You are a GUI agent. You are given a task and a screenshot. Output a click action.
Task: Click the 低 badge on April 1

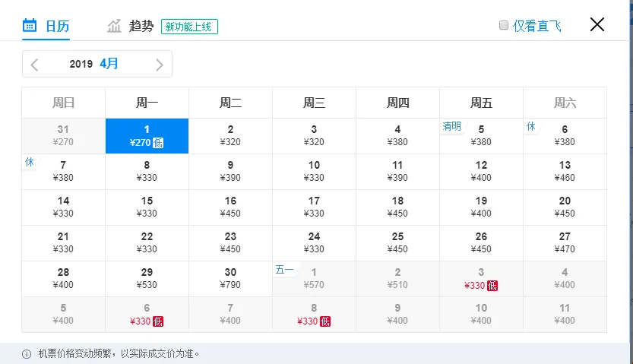click(158, 142)
